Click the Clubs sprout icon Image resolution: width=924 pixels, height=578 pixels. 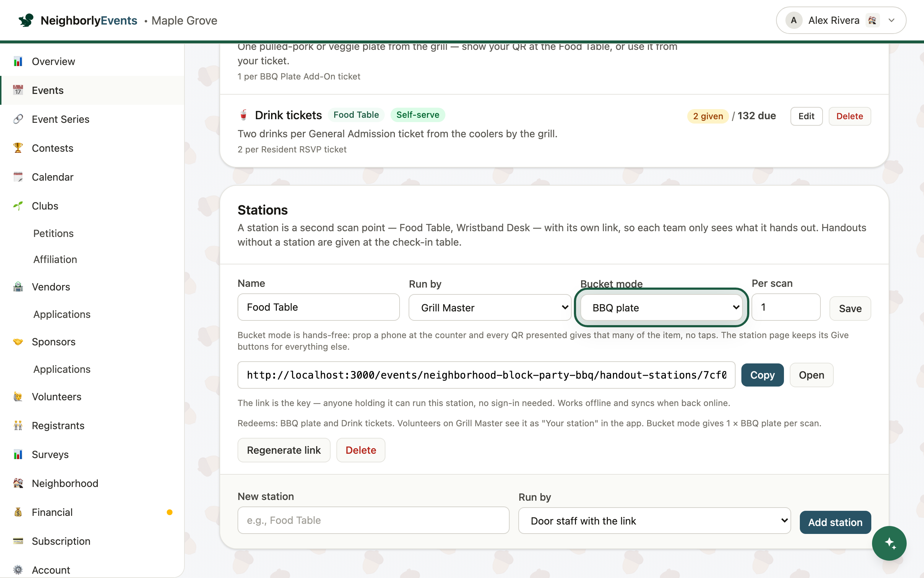pos(18,206)
